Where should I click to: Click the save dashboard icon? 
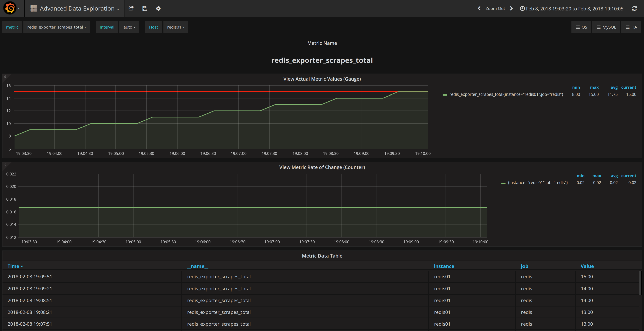[145, 8]
